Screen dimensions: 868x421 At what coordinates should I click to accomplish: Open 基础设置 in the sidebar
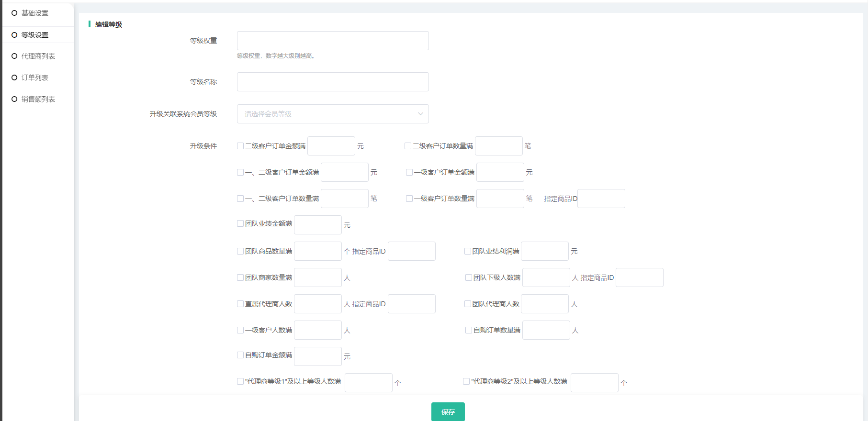(34, 13)
